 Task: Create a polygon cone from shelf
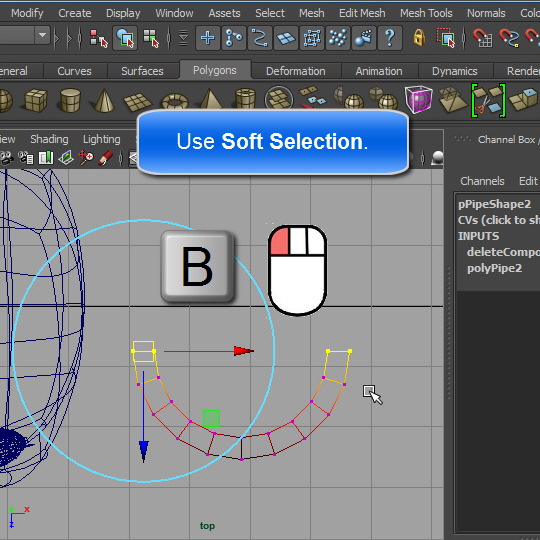coord(104,100)
